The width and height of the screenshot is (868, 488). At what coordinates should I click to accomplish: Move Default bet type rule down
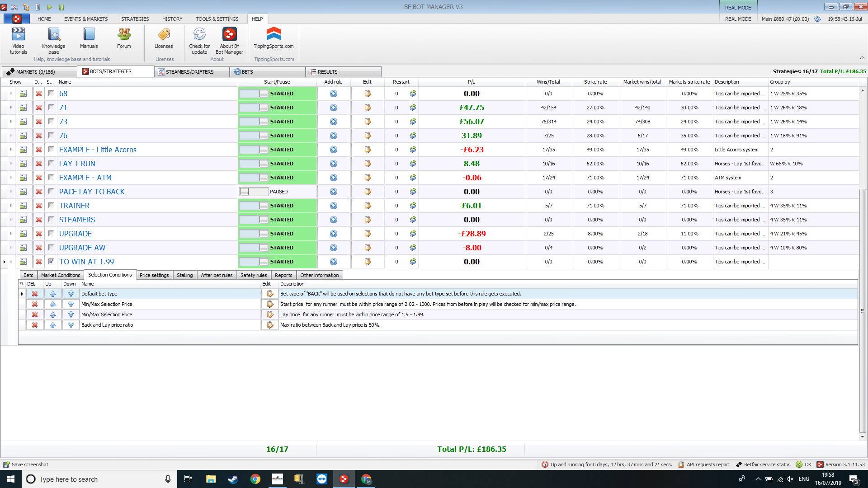(71, 294)
